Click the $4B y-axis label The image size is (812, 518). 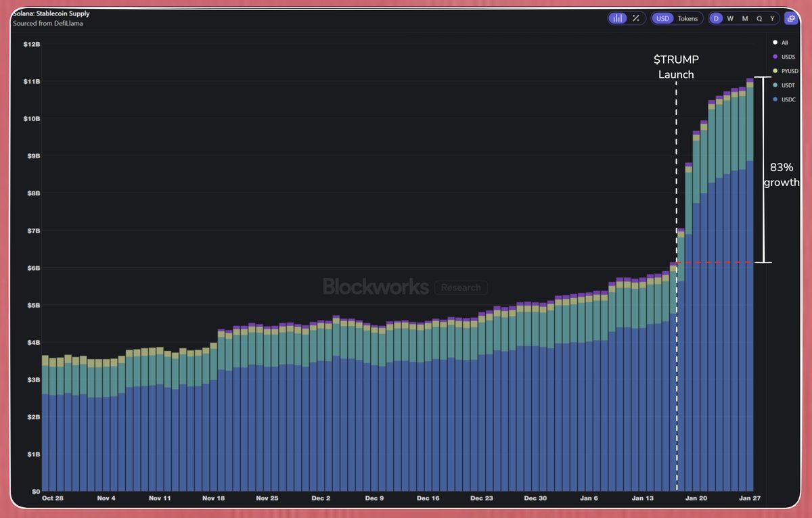(x=34, y=342)
